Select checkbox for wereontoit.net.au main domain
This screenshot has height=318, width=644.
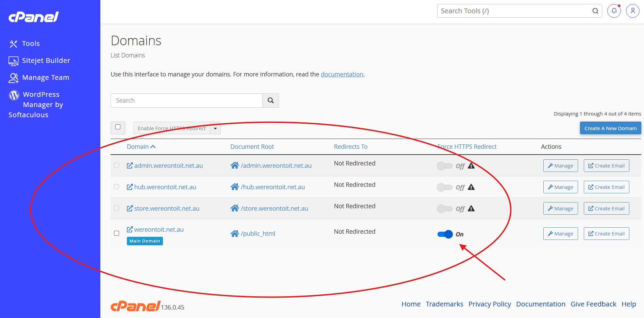[117, 233]
